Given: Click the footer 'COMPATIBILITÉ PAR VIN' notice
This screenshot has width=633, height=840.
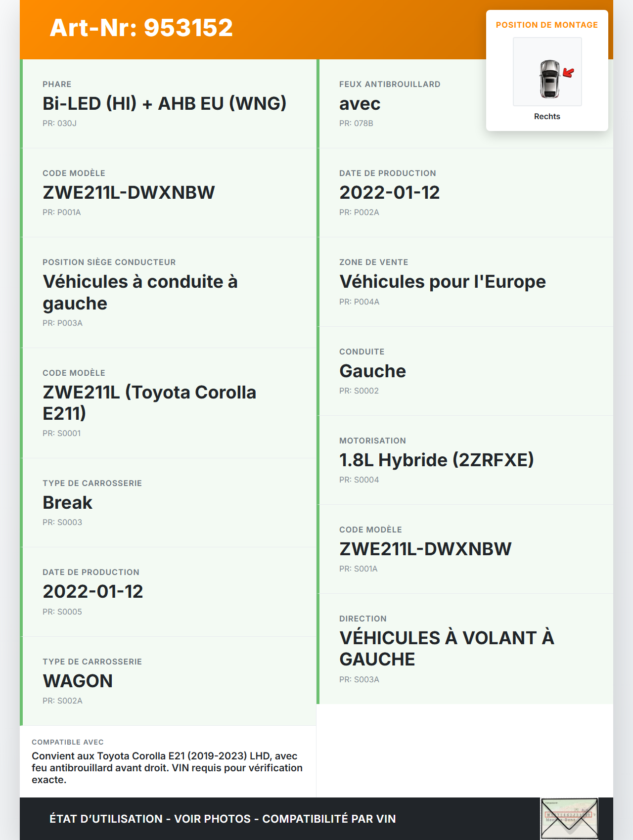Looking at the screenshot, I should [329, 819].
